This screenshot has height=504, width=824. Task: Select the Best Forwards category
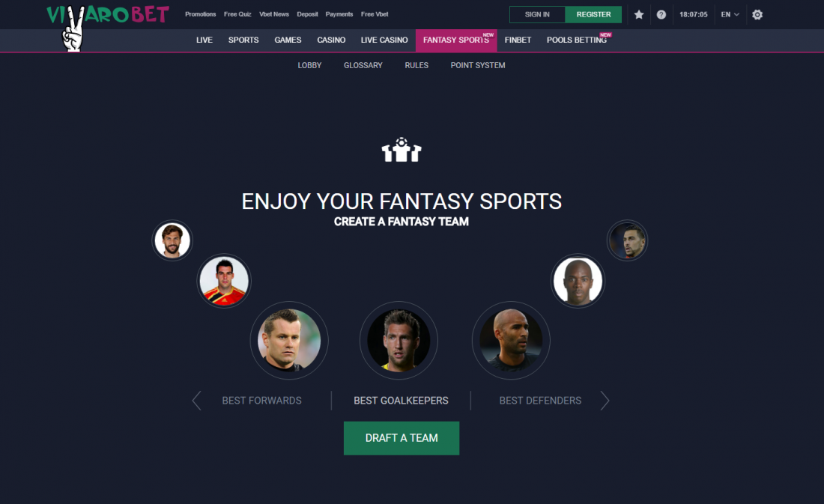[x=261, y=401]
